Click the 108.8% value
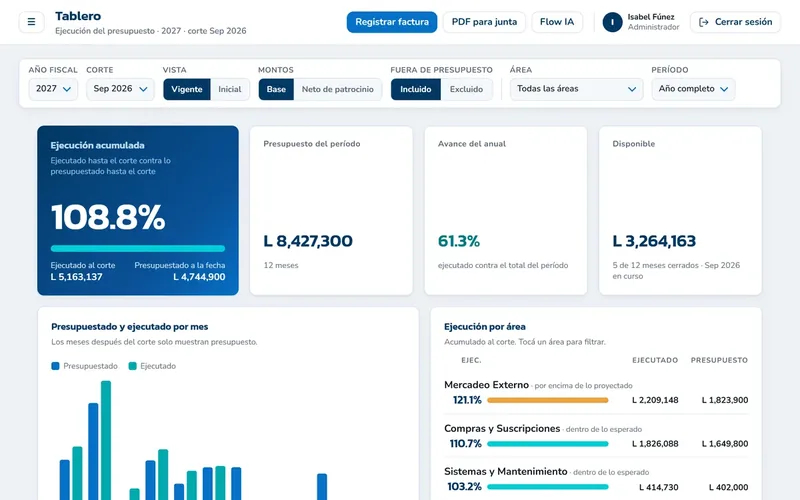 108,217
